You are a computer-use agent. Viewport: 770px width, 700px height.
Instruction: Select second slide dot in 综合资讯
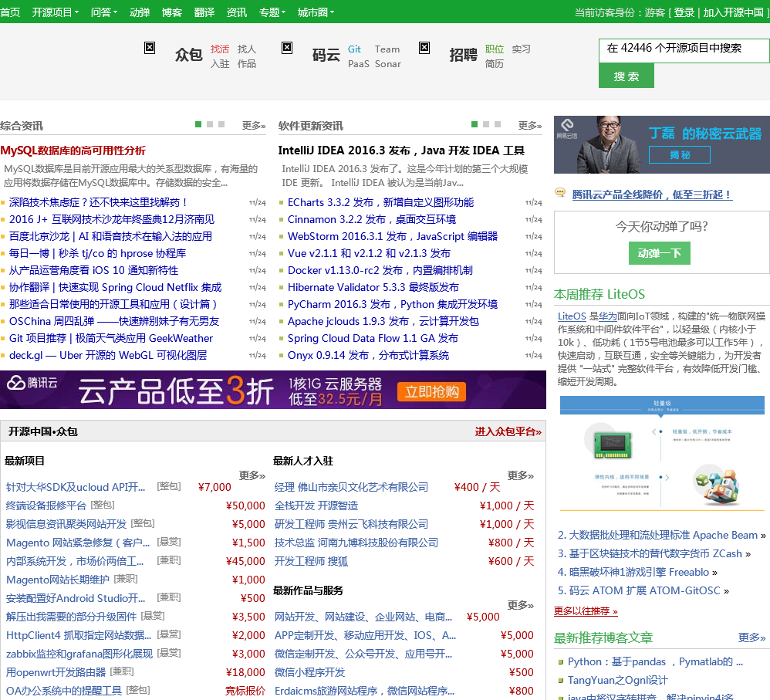pos(210,124)
